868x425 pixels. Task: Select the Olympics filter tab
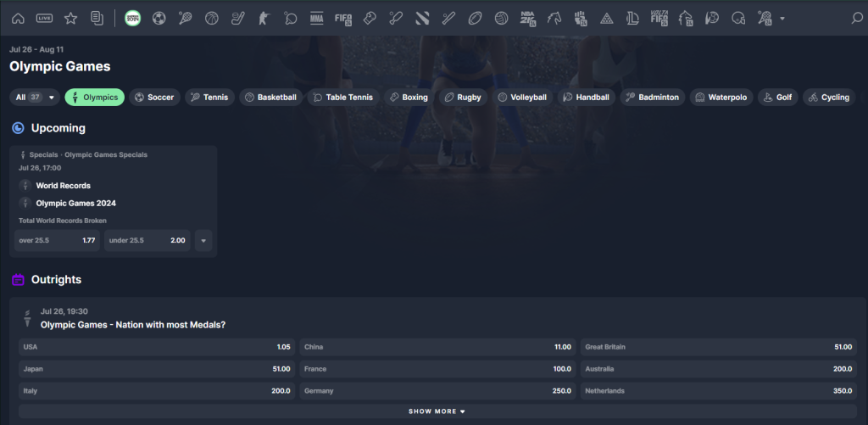pyautogui.click(x=95, y=97)
